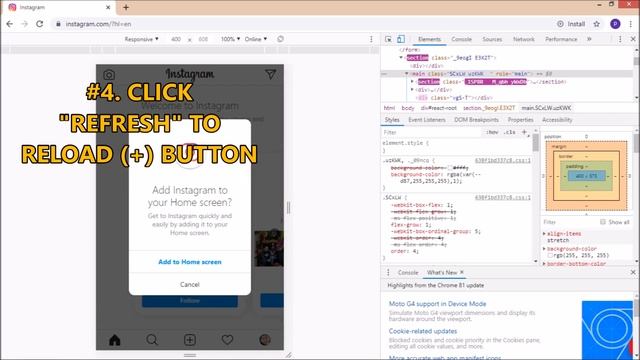Select the inspect element picker icon

[x=388, y=39]
